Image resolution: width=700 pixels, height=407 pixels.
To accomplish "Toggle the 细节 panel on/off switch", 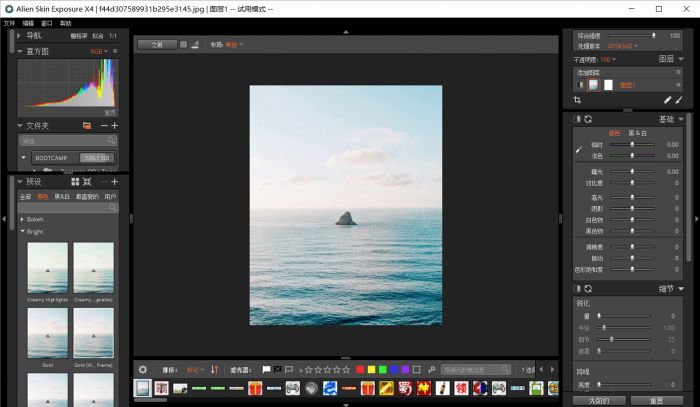I will point(577,289).
